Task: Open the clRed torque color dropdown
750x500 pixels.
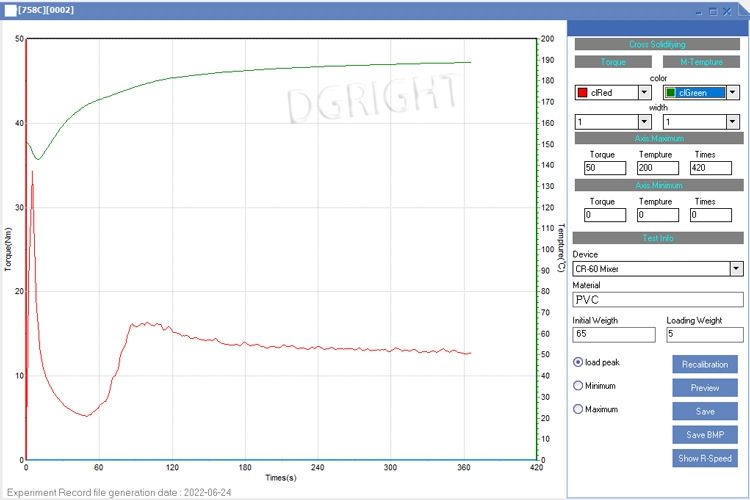Action: point(644,92)
